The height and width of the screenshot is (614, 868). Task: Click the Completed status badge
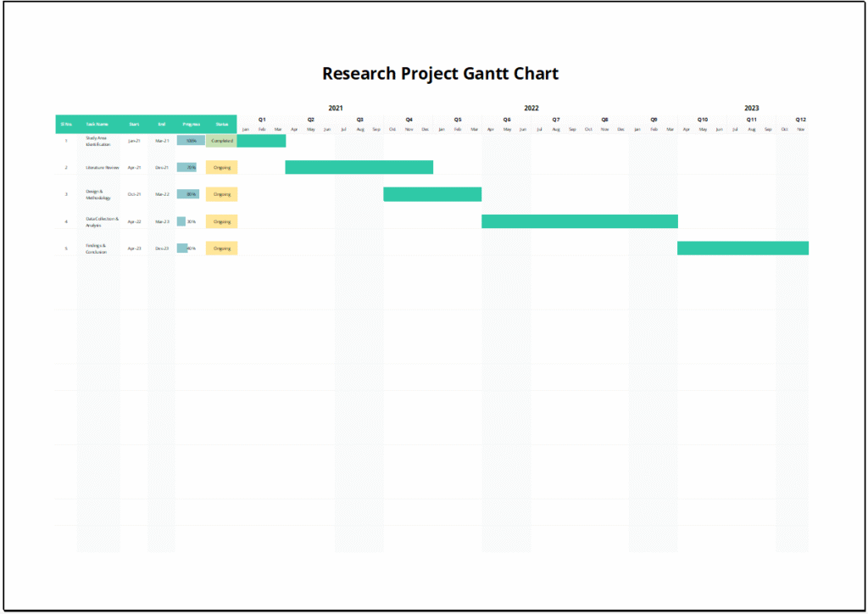pyautogui.click(x=221, y=141)
